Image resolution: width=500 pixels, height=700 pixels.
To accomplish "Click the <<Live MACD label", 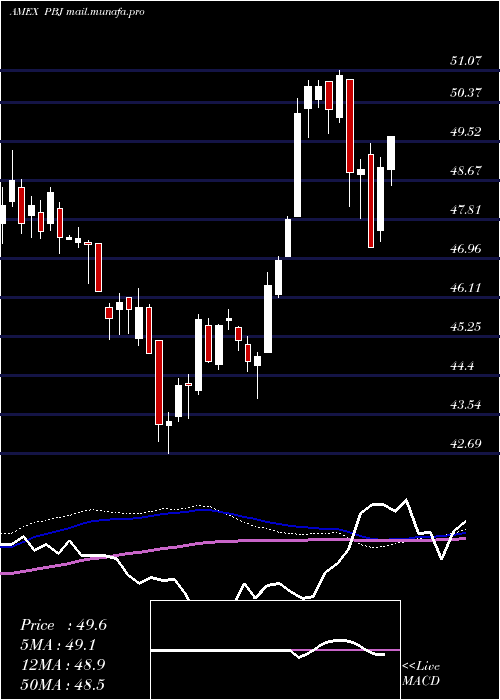I will [421, 673].
